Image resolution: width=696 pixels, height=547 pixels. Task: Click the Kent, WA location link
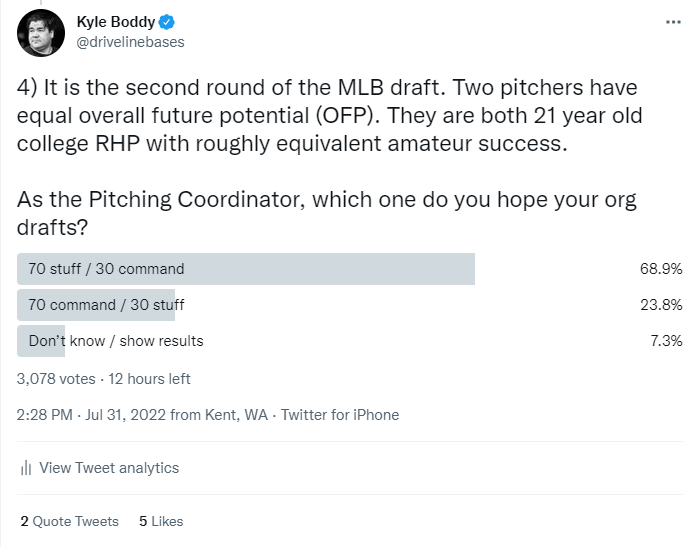click(236, 415)
